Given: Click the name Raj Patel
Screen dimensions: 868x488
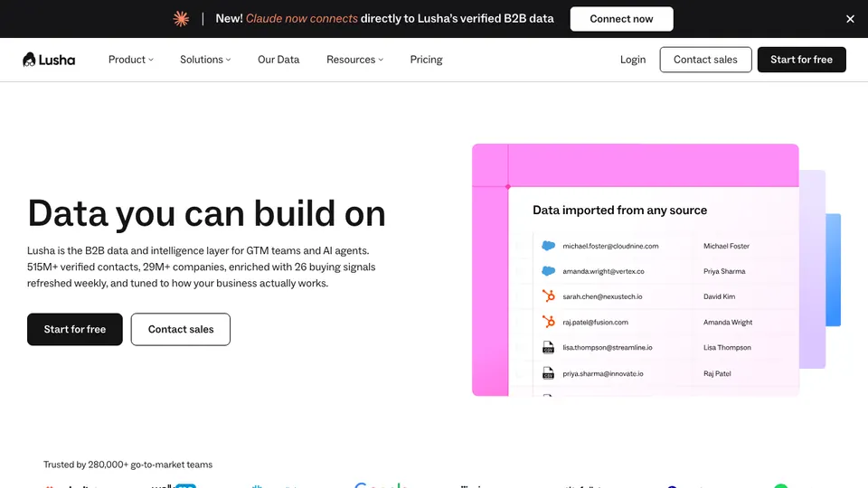Looking at the screenshot, I should (x=717, y=373).
